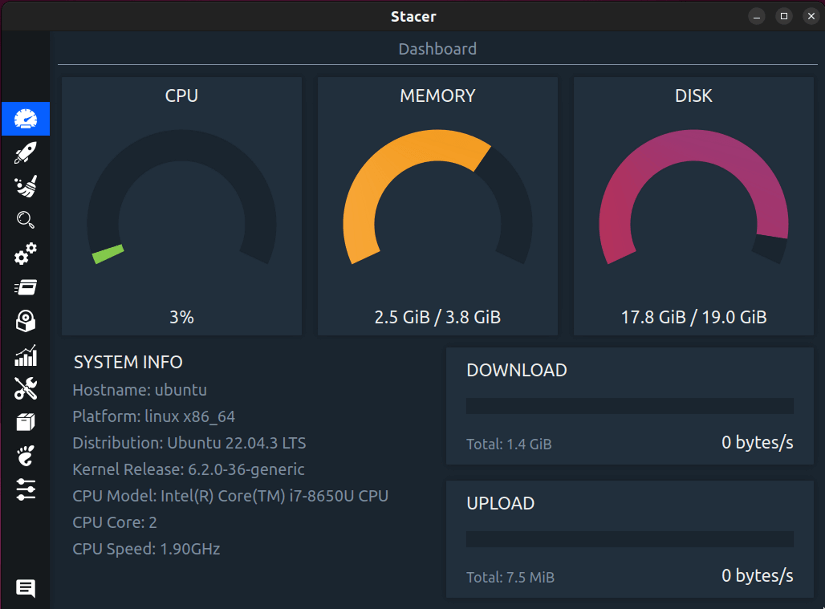Viewport: 825px width, 609px height.
Task: Open Feedback chat bubble icon
Action: click(26, 588)
